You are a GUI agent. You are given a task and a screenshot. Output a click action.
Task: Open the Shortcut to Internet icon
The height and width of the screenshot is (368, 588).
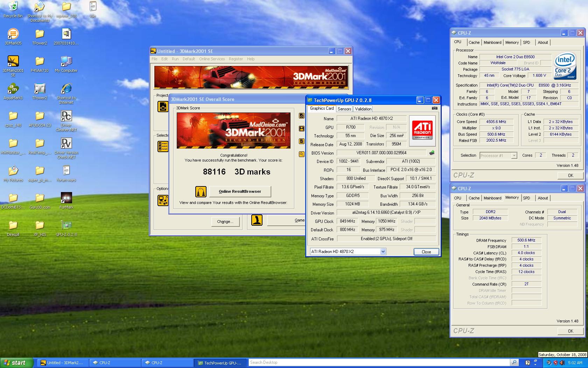66,89
